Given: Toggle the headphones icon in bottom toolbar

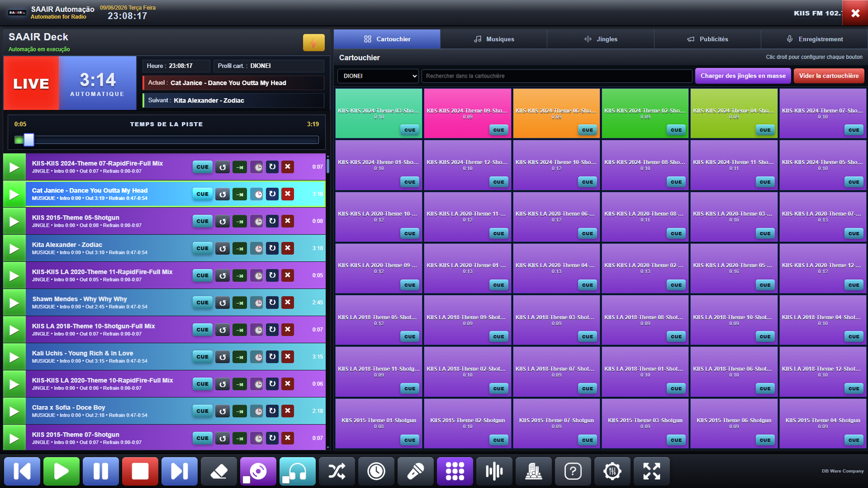Looking at the screenshot, I should tap(297, 471).
